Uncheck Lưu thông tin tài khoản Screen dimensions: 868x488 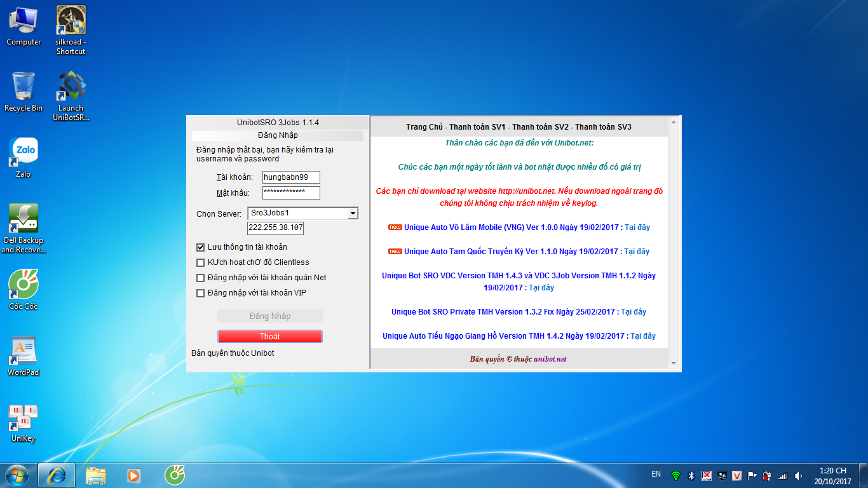pyautogui.click(x=201, y=247)
